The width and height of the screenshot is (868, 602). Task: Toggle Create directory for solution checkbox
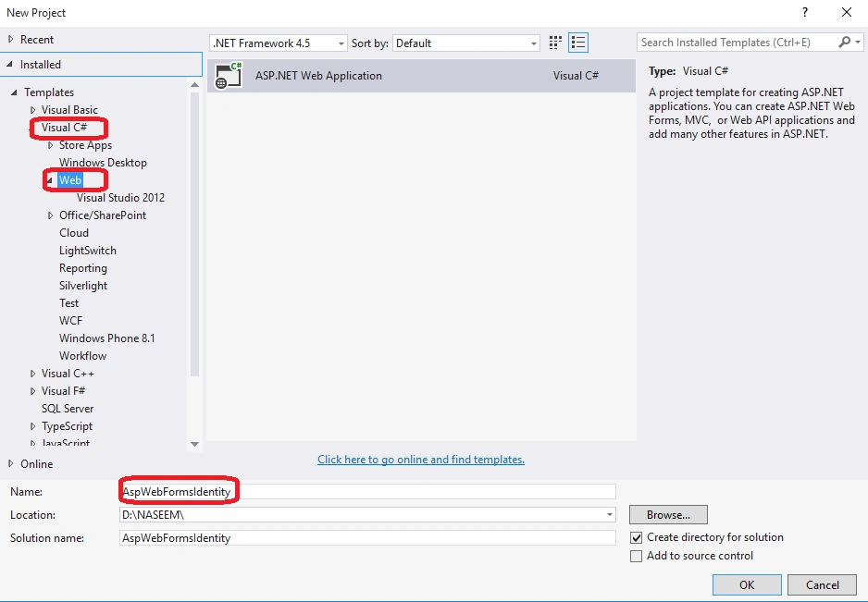coord(636,537)
